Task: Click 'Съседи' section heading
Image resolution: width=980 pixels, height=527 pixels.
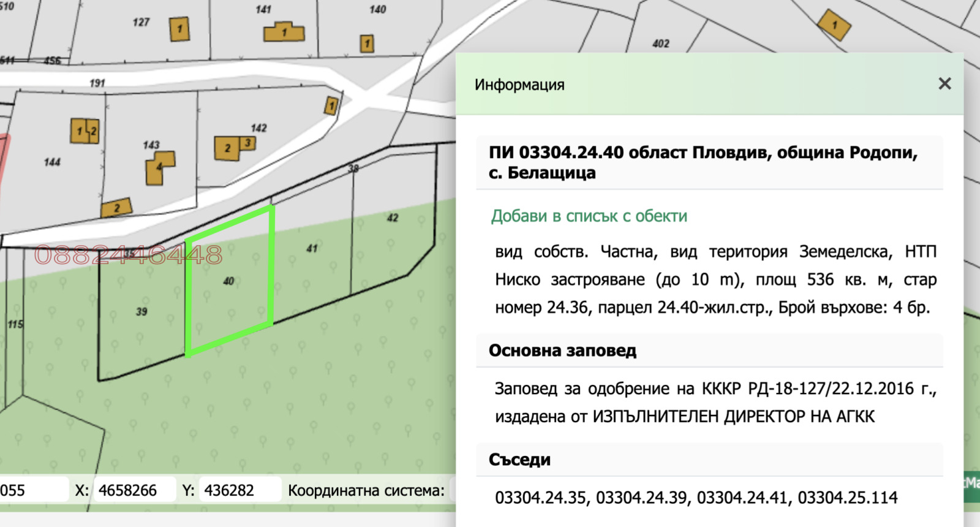Action: 519,460
